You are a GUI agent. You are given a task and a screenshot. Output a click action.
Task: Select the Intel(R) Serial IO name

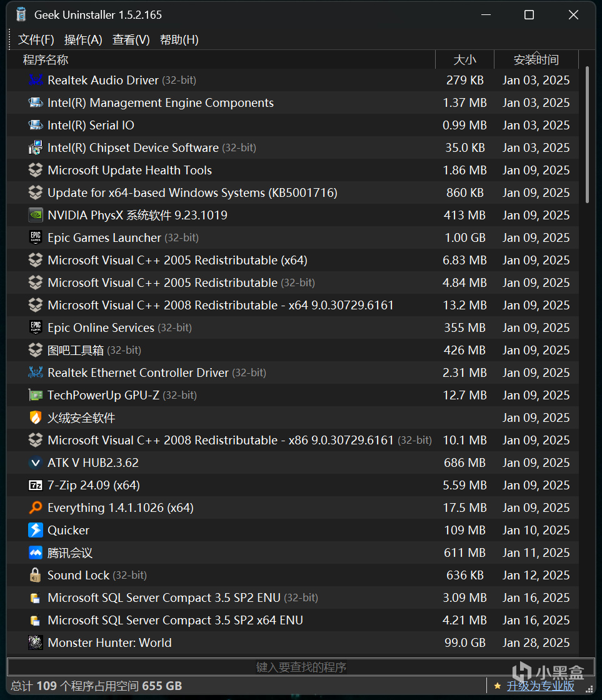coord(91,125)
